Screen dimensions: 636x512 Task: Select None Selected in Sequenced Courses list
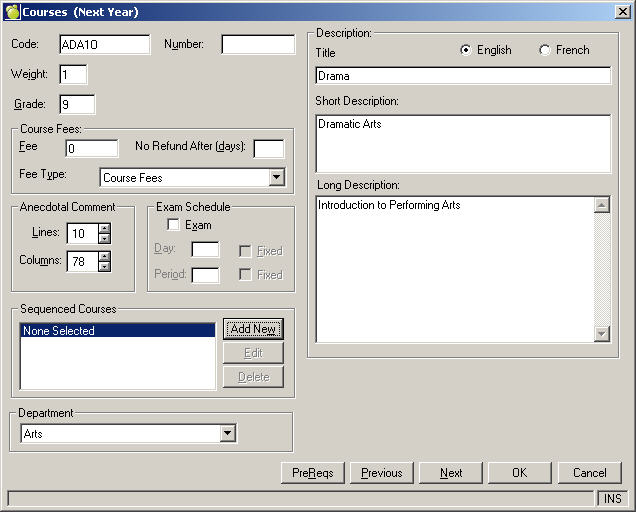click(118, 331)
